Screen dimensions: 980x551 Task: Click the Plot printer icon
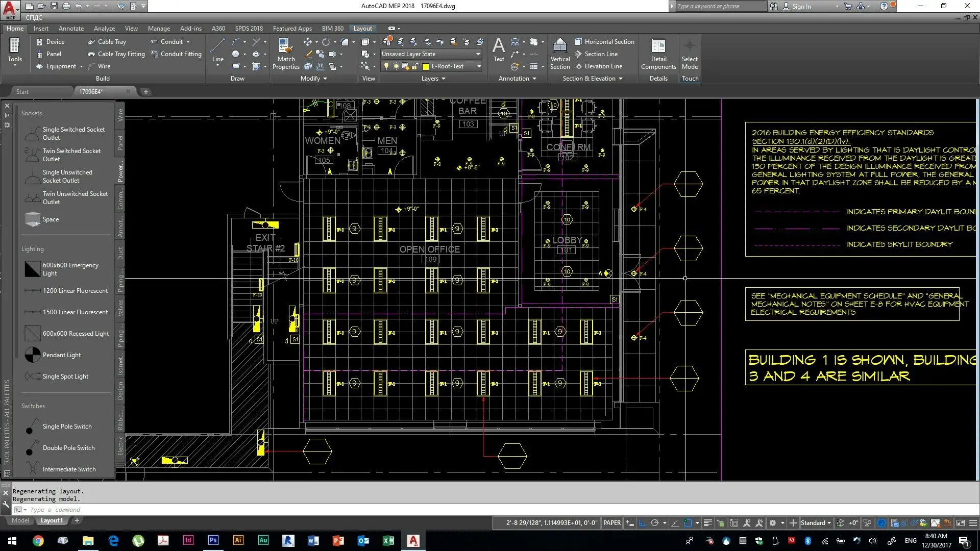[x=66, y=6]
